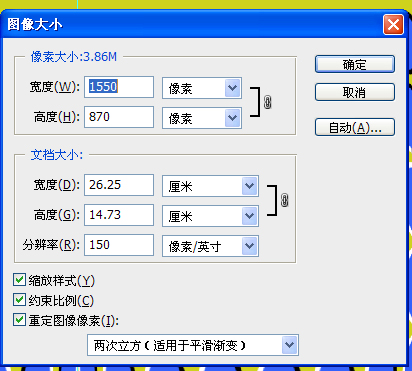Image resolution: width=412 pixels, height=371 pixels.
Task: Click the 像素大小:3.86M group label
Action: point(74,57)
